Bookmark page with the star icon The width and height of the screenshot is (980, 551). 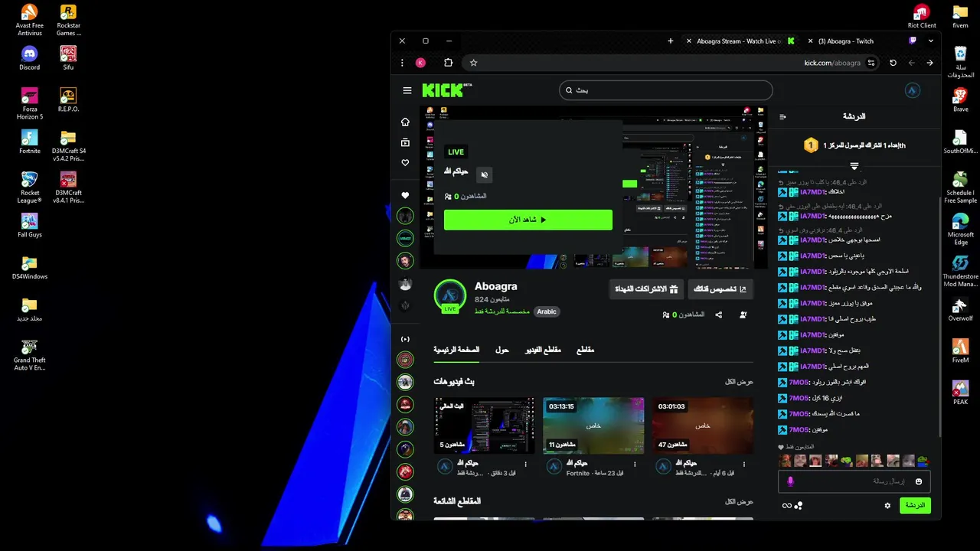point(473,63)
